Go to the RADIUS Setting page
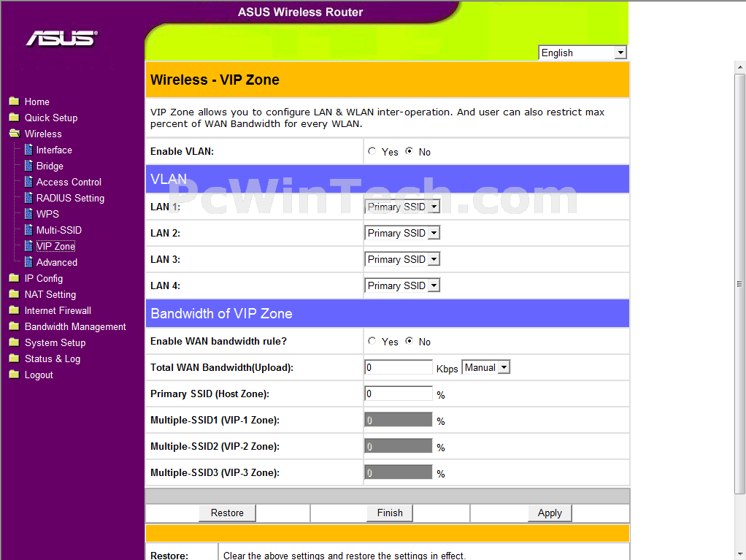 point(70,199)
